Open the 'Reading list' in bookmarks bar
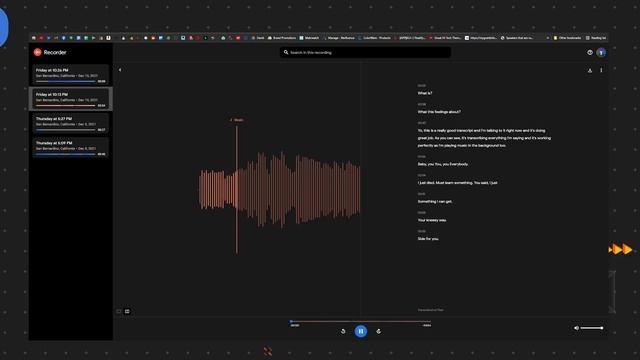The height and width of the screenshot is (360, 640). coord(596,38)
